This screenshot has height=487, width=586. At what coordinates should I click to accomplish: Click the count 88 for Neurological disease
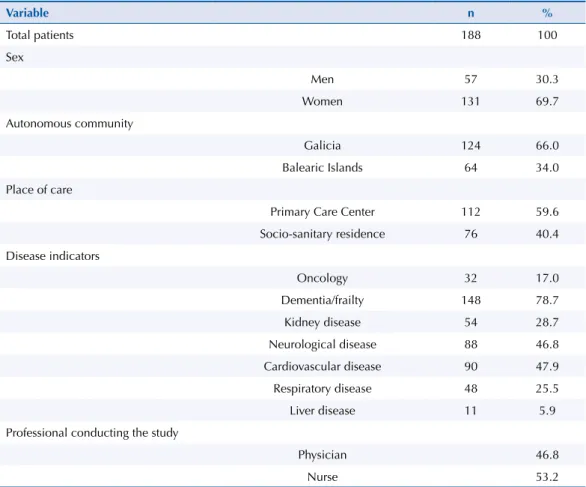coord(471,344)
